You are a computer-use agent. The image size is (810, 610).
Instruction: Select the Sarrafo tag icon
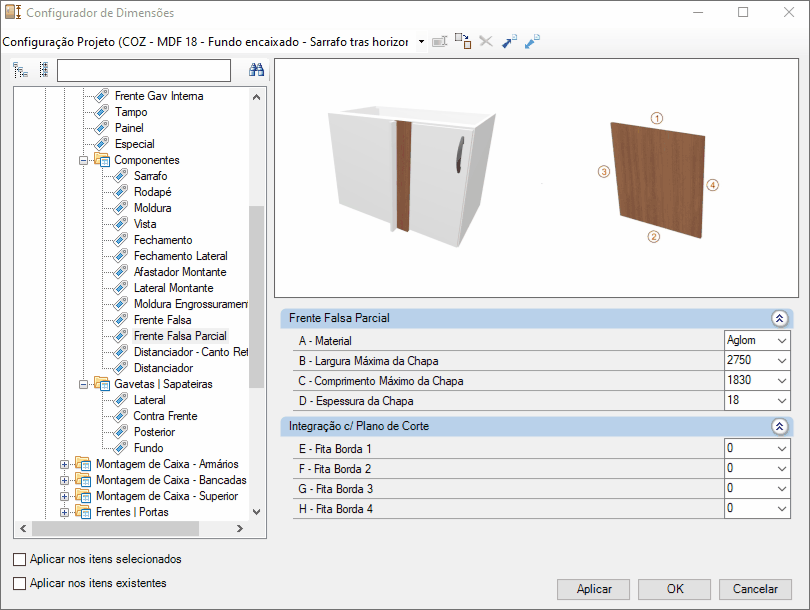(120, 176)
